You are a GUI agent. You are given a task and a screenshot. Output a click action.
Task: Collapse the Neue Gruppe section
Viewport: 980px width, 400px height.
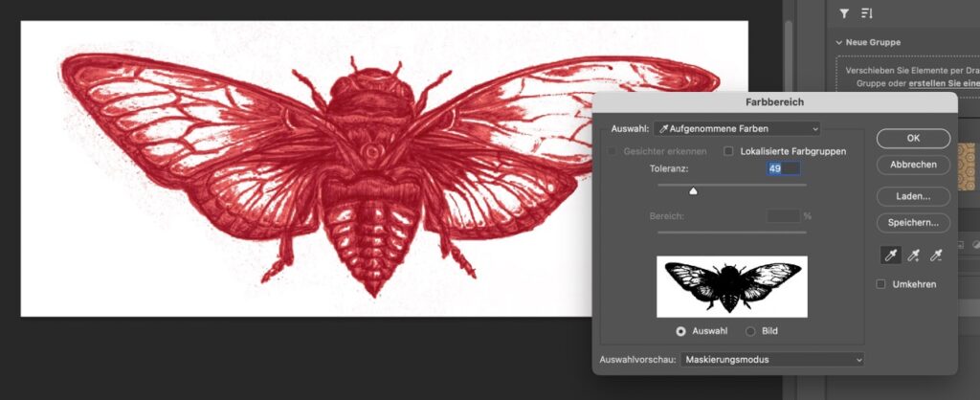pyautogui.click(x=839, y=42)
